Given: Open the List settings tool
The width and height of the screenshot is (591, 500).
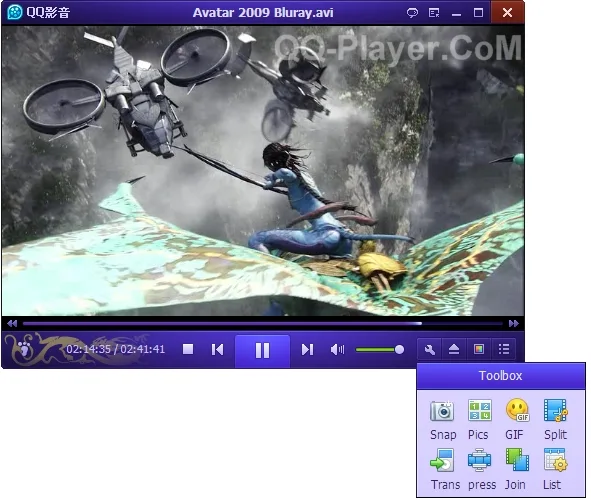Looking at the screenshot, I should click(x=554, y=469).
